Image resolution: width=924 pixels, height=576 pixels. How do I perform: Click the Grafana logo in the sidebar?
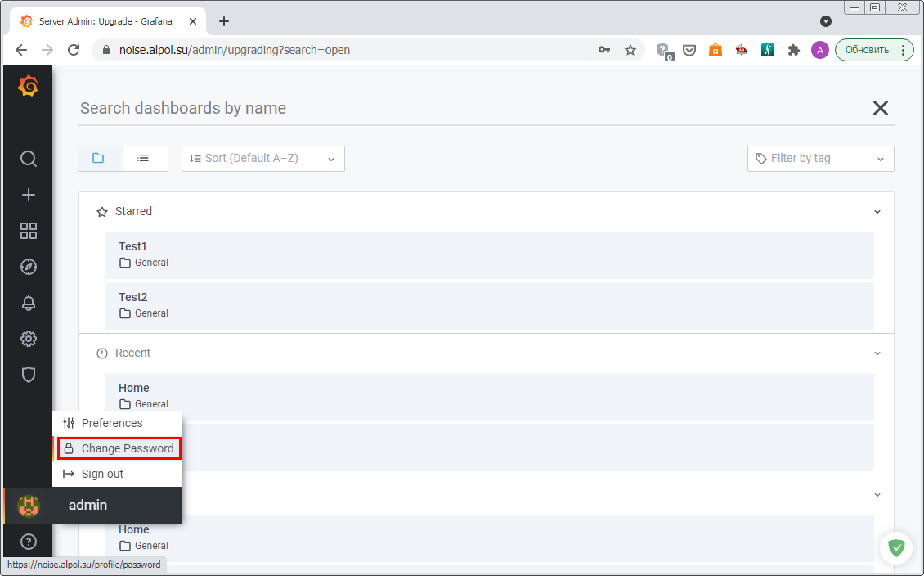28,86
